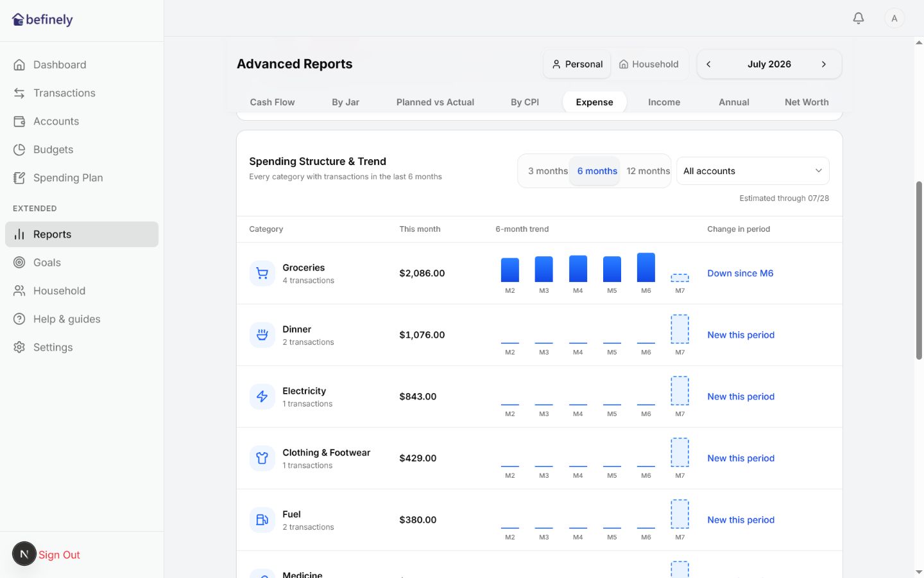Click the Budgets pie chart icon
This screenshot has height=578, width=924.
[19, 150]
